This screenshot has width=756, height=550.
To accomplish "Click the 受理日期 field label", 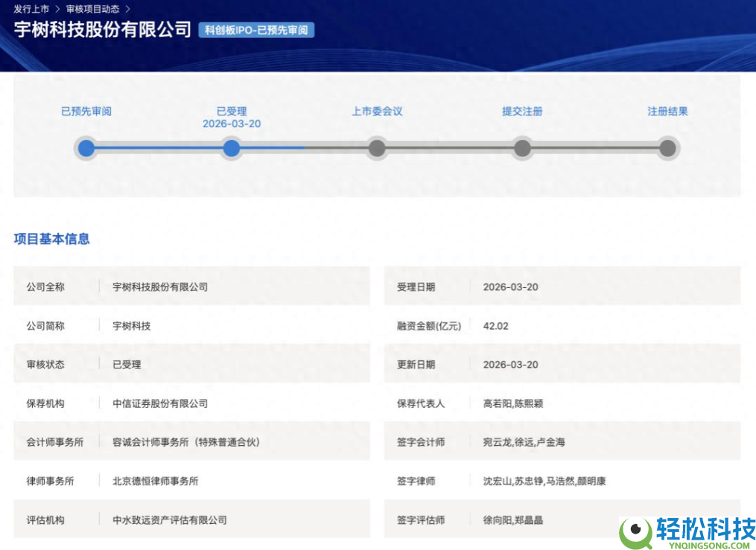I will pyautogui.click(x=416, y=287).
